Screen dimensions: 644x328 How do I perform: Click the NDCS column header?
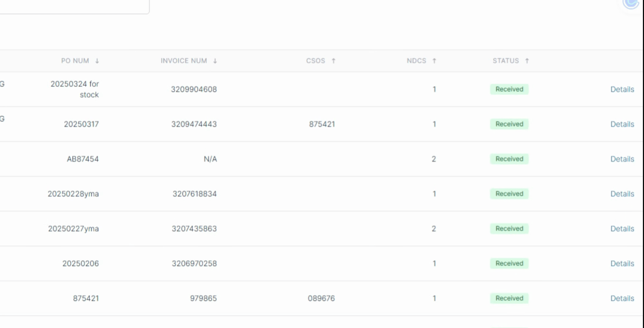416,61
